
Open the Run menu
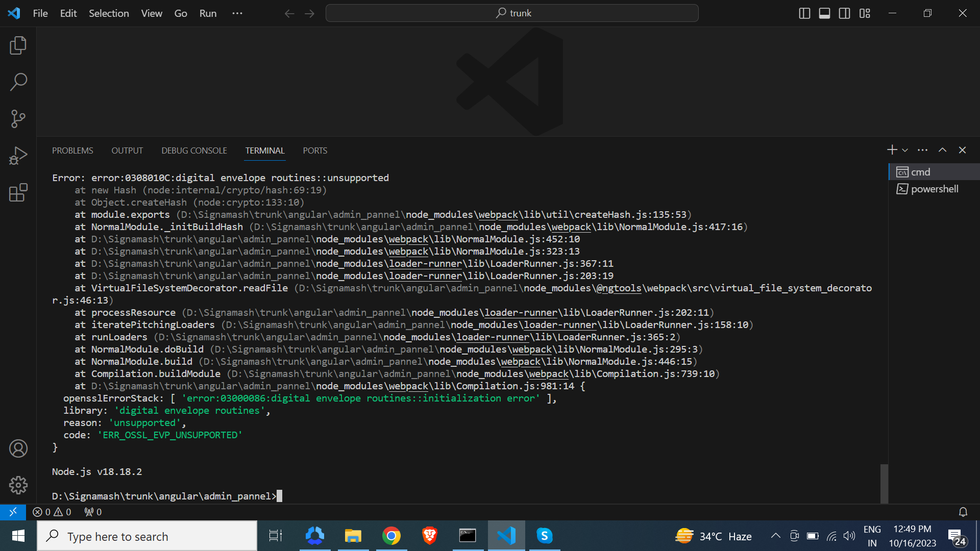[x=208, y=13]
